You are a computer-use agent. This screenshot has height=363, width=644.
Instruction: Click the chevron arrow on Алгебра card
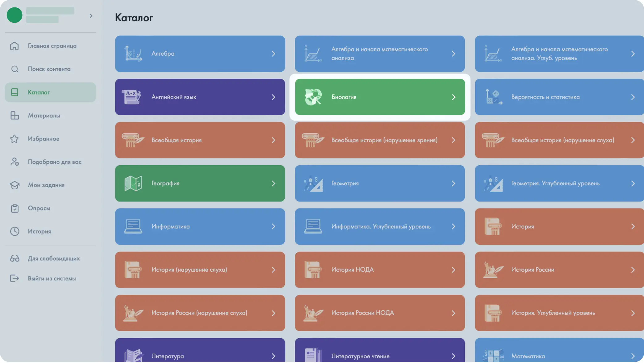[x=273, y=54]
